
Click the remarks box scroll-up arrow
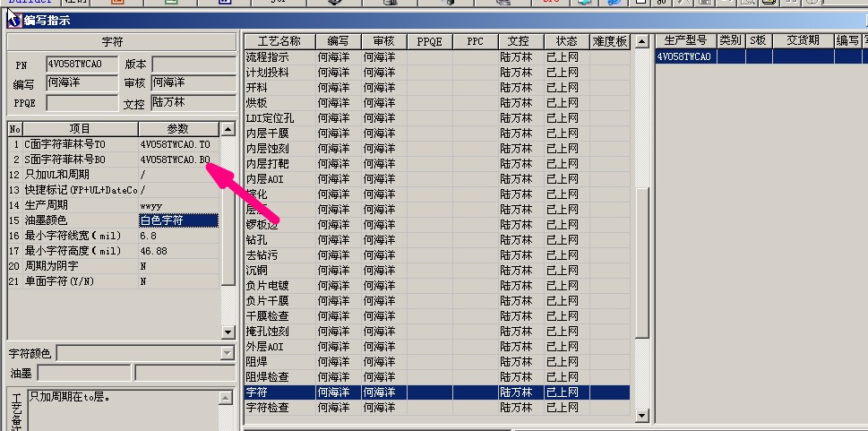[x=226, y=398]
